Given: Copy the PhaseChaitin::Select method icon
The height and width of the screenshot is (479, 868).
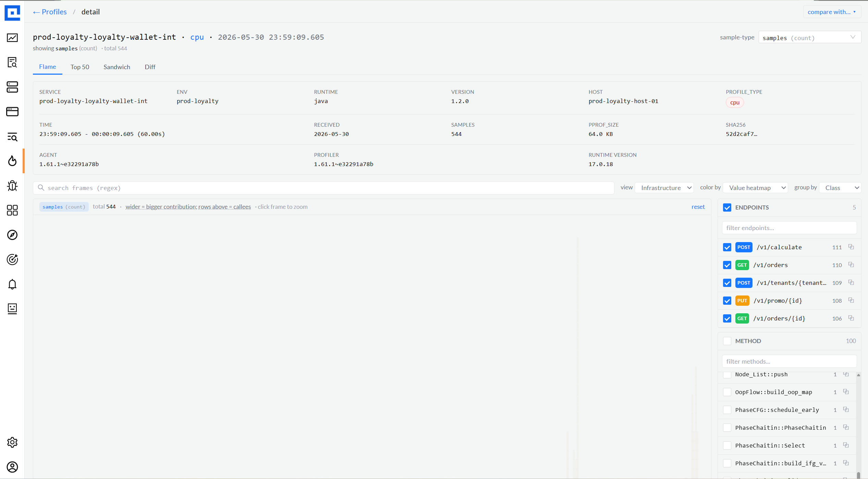Looking at the screenshot, I should [x=846, y=445].
